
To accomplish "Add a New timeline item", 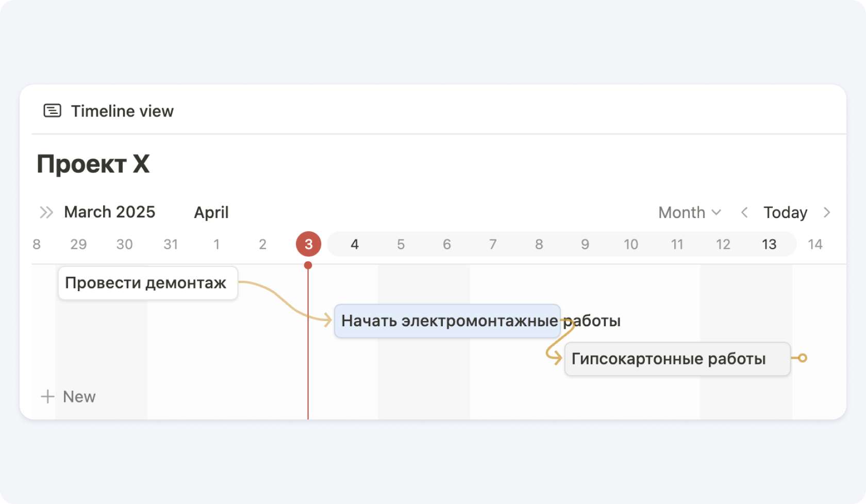I will pyautogui.click(x=79, y=397).
